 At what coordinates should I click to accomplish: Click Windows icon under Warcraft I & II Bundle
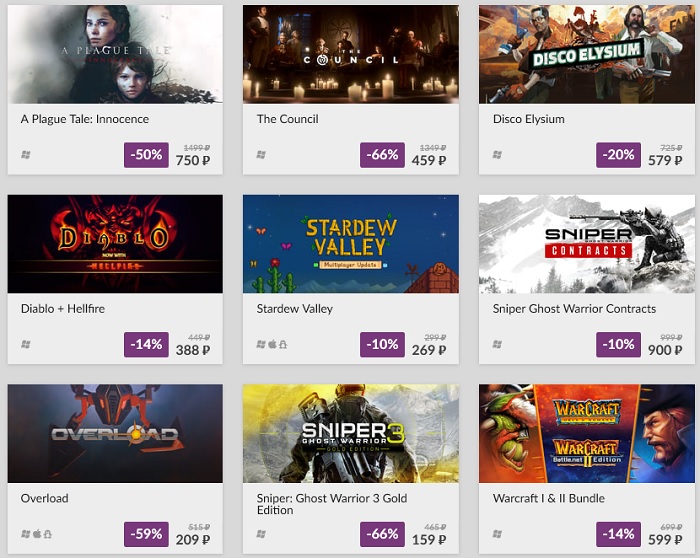[x=497, y=534]
